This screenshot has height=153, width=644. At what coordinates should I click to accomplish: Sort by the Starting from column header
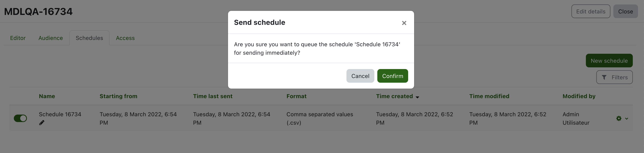[x=118, y=96]
